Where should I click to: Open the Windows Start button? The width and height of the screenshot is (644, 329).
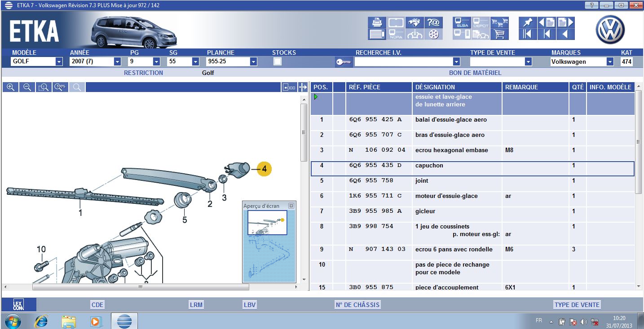(x=12, y=321)
